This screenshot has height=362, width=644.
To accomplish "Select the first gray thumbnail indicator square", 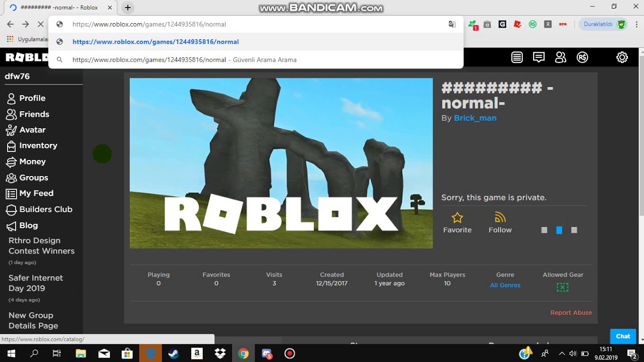I will (x=544, y=230).
